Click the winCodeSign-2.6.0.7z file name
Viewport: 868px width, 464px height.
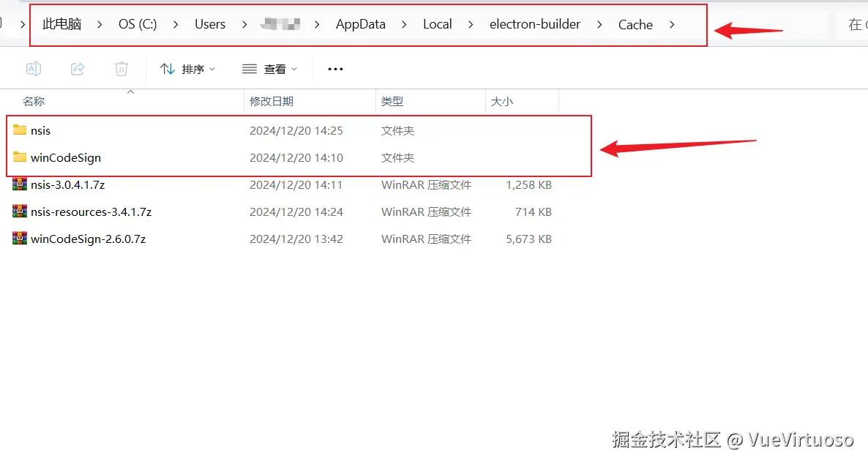tap(88, 239)
